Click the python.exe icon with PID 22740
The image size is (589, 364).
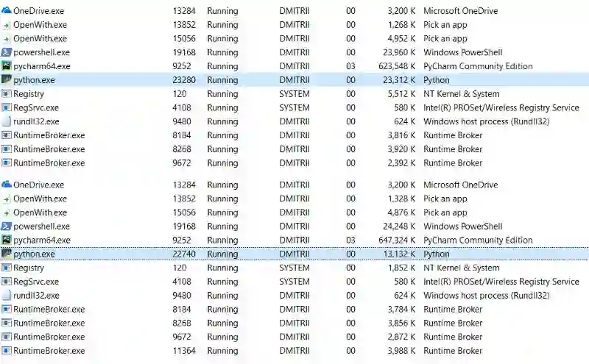point(7,254)
